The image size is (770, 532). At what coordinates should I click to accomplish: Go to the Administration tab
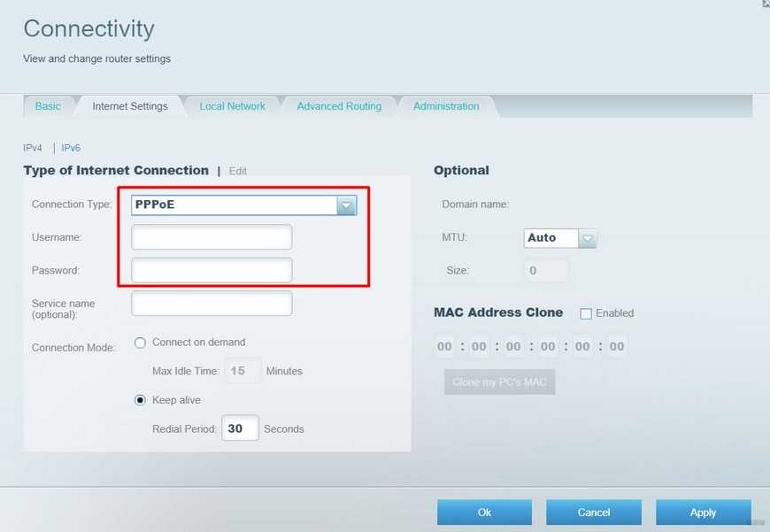(x=446, y=106)
